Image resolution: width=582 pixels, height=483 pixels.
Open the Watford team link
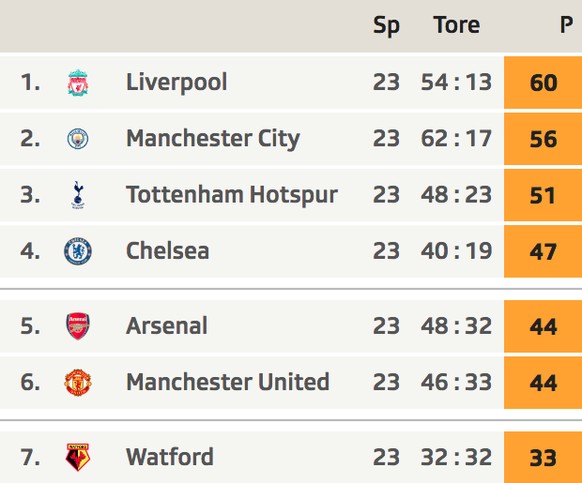pyautogui.click(x=170, y=457)
